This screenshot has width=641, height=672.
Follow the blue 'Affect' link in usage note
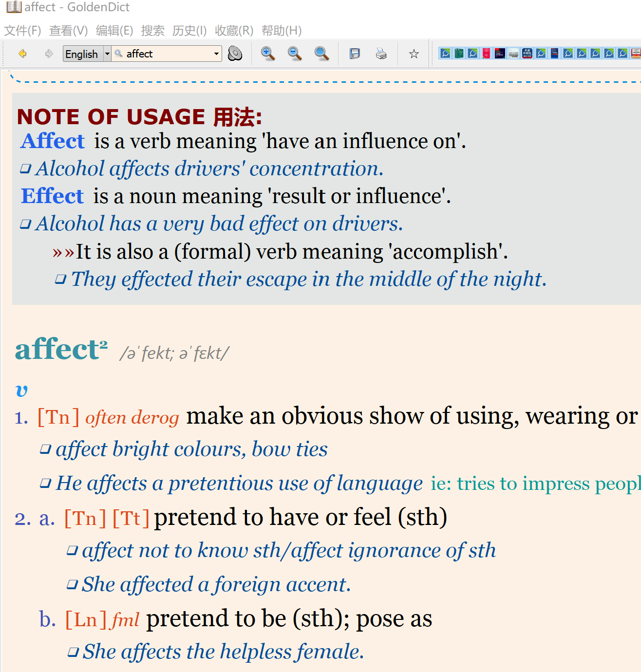point(53,141)
